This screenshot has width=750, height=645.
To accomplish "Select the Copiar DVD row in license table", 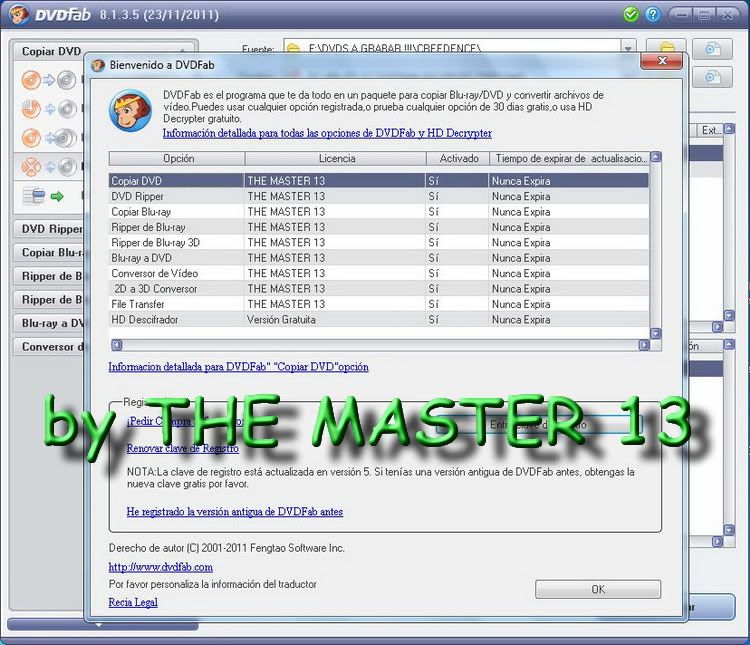I will (379, 181).
